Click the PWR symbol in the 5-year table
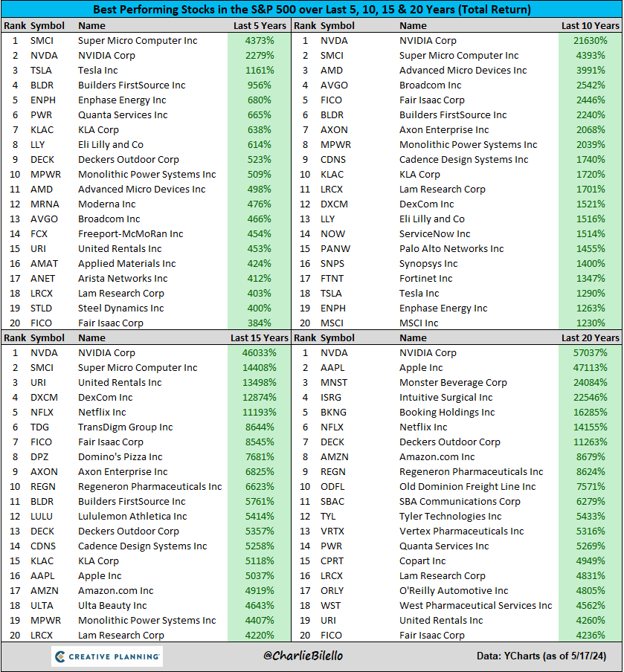Viewport: 624px width, 672px height. (41, 115)
